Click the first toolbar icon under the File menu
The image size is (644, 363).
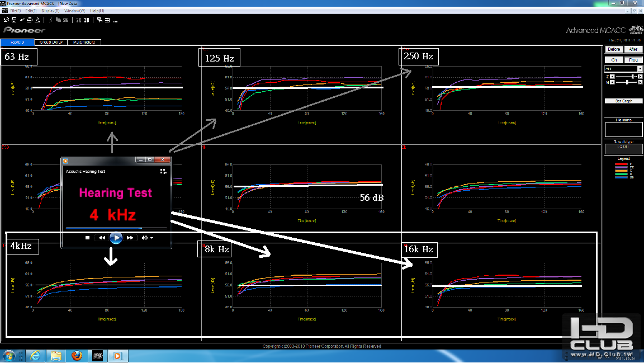coord(6,20)
